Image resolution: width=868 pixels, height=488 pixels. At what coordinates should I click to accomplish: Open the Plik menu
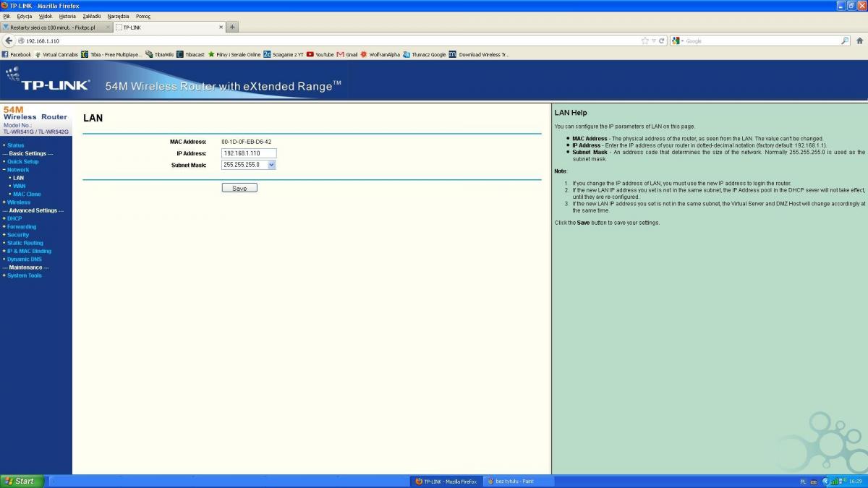pos(7,16)
